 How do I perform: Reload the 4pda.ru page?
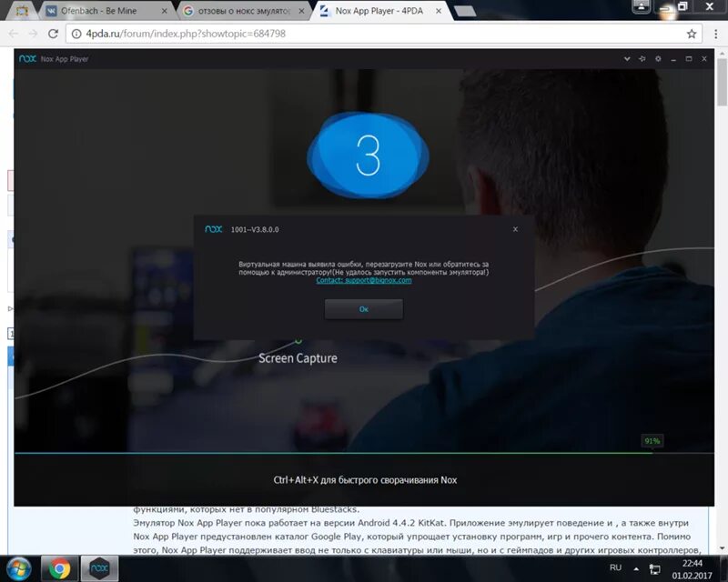coord(53,34)
